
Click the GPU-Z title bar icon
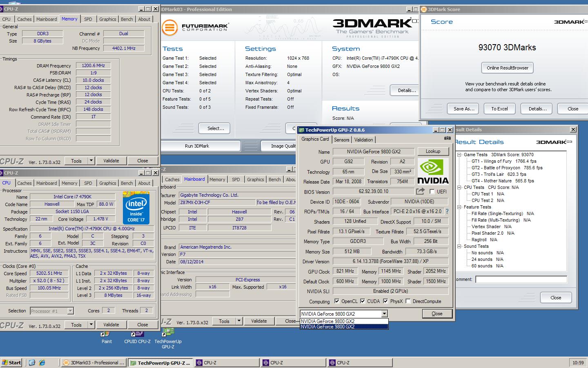point(302,130)
